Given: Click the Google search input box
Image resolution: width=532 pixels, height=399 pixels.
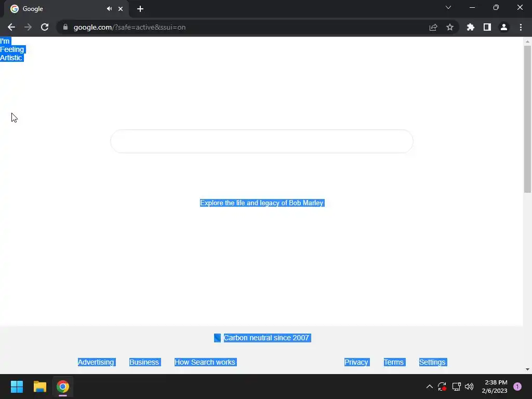Looking at the screenshot, I should pyautogui.click(x=262, y=141).
